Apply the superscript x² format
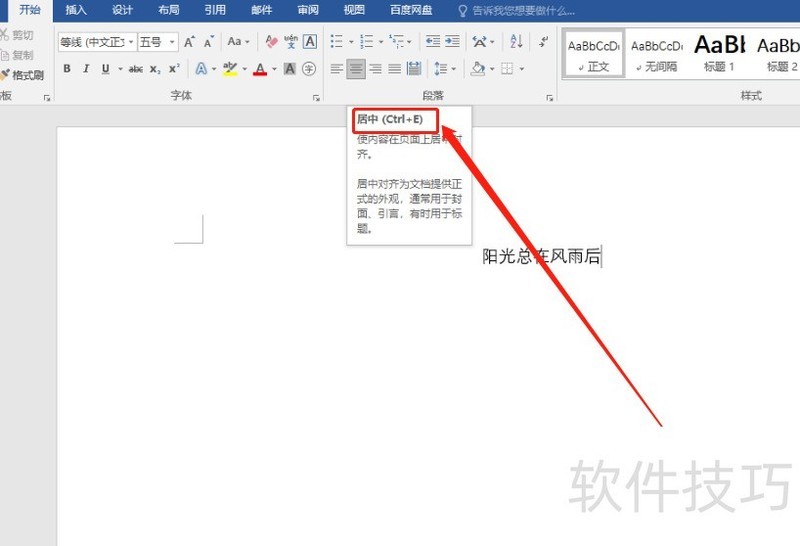Viewport: 800px width, 546px height. click(174, 68)
